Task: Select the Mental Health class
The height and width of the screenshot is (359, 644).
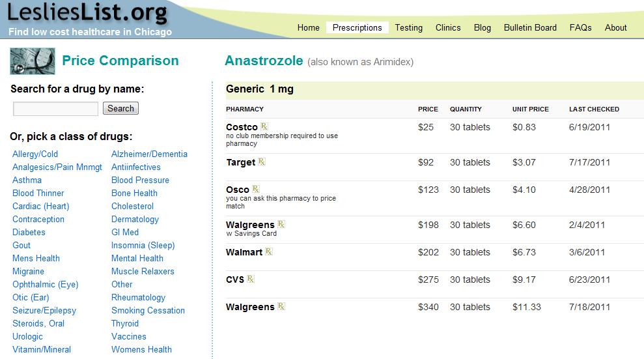Action: (137, 259)
